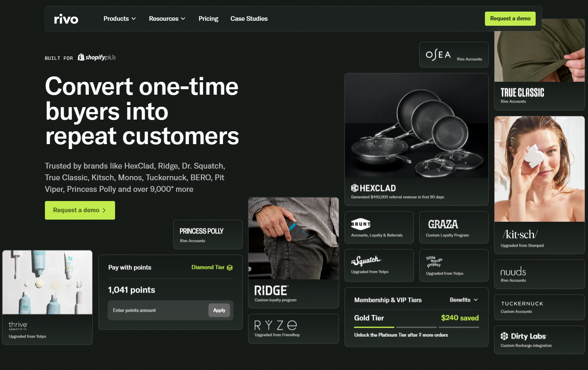Image resolution: width=588 pixels, height=370 pixels.
Task: Expand the Products menu
Action: coord(120,19)
